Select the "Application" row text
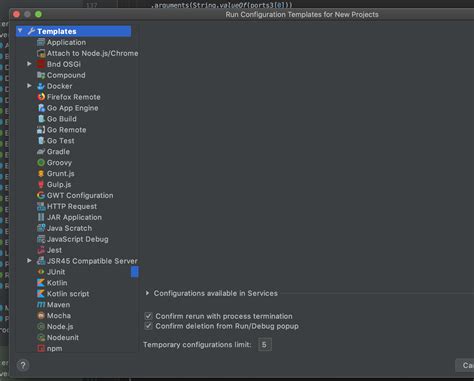474x381 pixels. pos(66,42)
